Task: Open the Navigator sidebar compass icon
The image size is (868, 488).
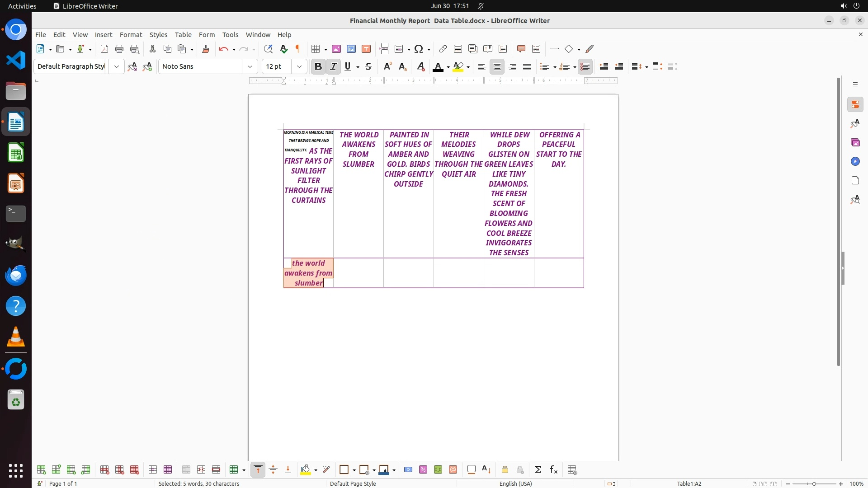Action: tap(855, 162)
